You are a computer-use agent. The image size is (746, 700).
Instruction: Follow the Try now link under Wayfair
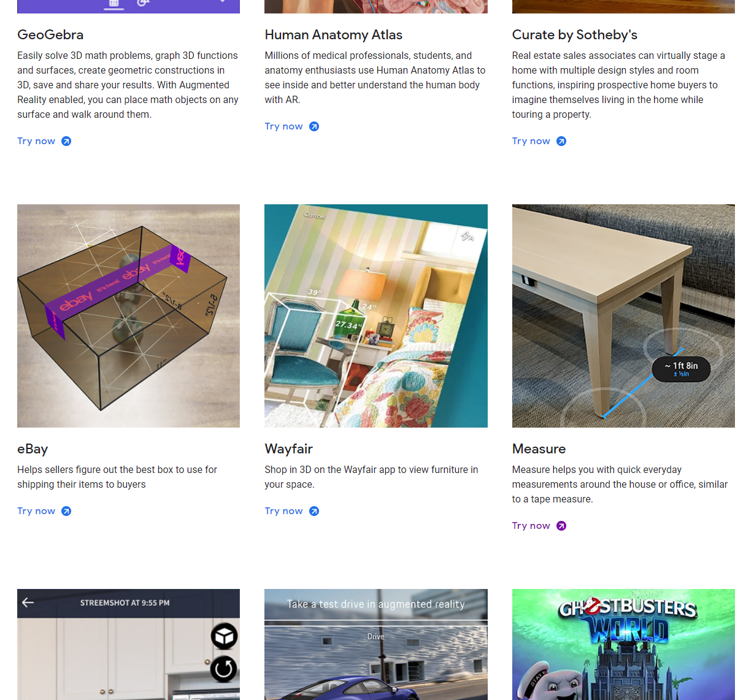tap(284, 510)
